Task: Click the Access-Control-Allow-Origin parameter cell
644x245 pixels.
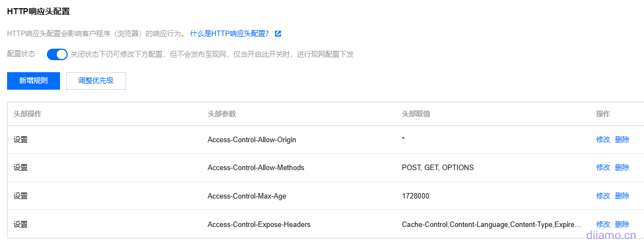Action: (x=252, y=139)
